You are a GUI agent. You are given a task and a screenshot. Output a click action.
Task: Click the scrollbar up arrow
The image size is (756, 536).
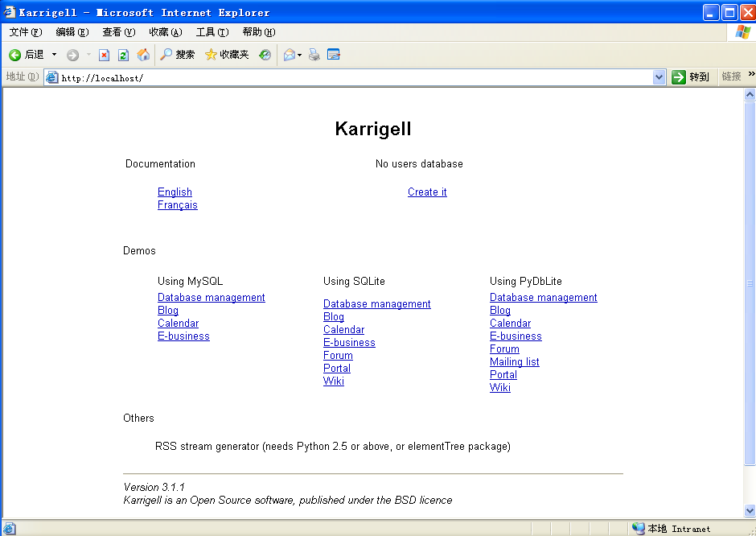(x=750, y=94)
